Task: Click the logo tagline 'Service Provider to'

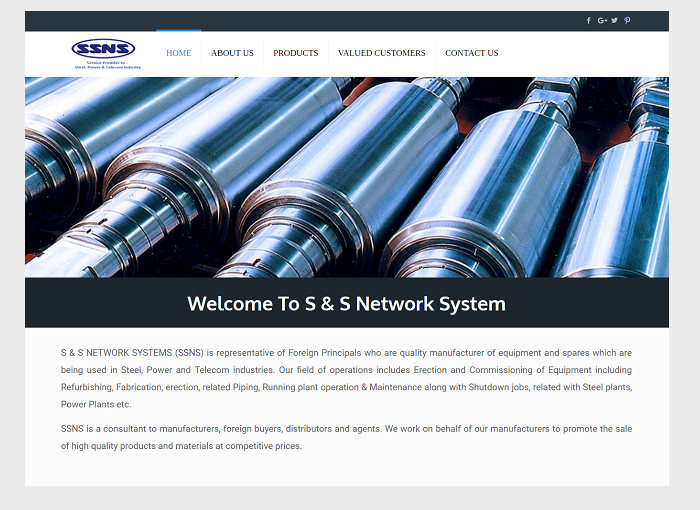Action: point(107,65)
